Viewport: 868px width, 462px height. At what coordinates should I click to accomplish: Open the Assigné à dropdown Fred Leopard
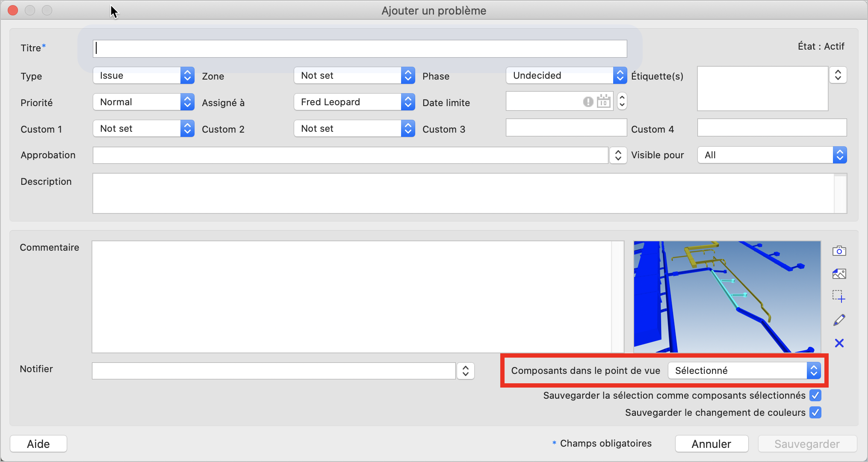click(x=354, y=102)
